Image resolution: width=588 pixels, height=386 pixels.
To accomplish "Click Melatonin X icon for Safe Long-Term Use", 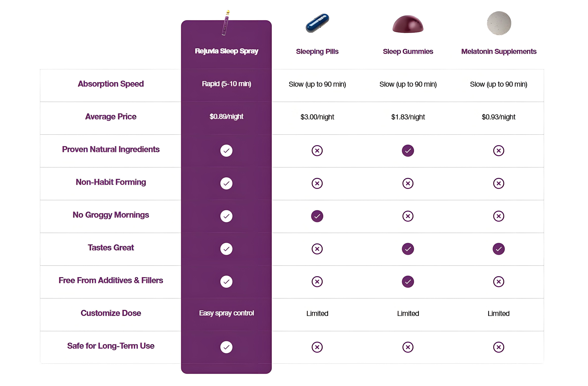I will (x=499, y=347).
